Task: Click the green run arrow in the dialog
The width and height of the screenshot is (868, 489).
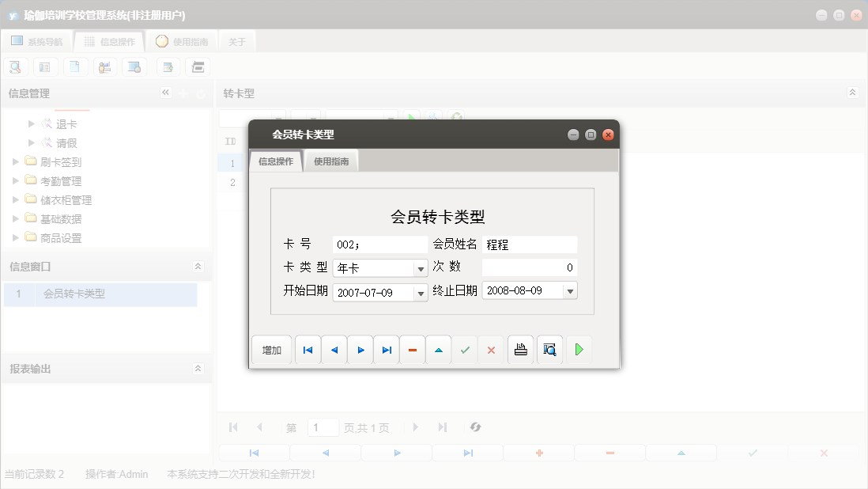Action: click(x=579, y=349)
